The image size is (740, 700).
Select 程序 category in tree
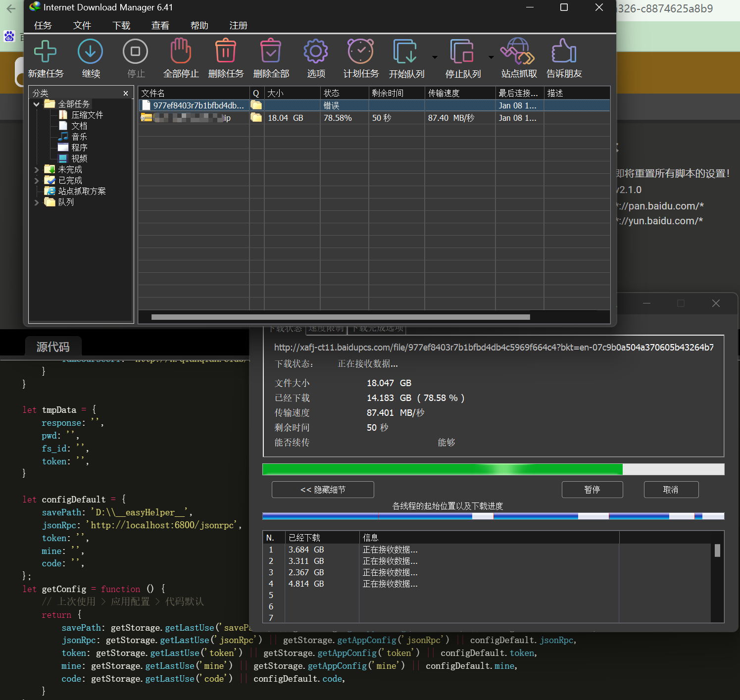pos(79,148)
